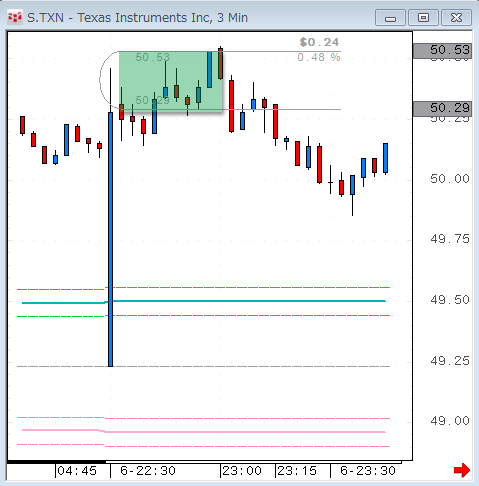Click the green measurement range box
The image size is (479, 486).
tap(171, 81)
